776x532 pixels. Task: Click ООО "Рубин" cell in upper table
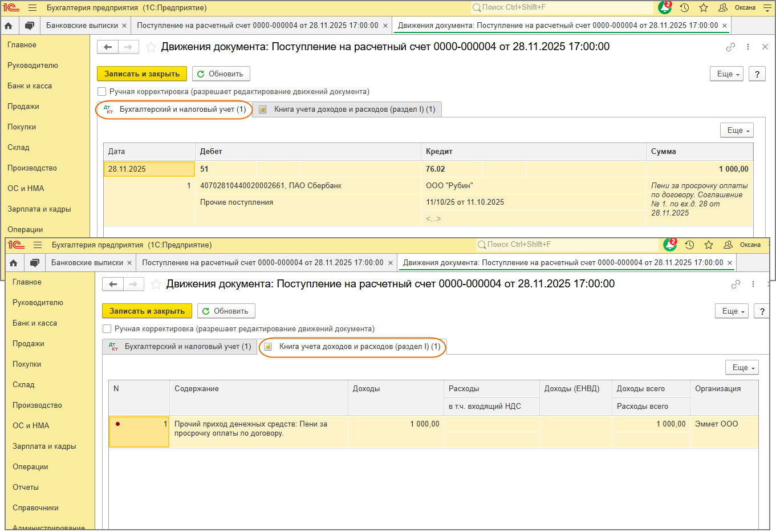pyautogui.click(x=534, y=186)
